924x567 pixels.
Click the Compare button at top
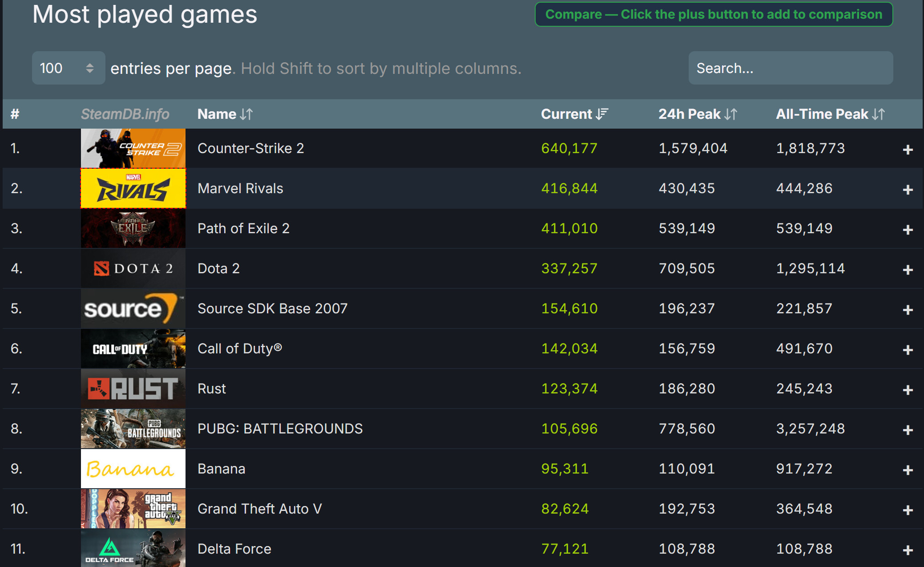(713, 14)
